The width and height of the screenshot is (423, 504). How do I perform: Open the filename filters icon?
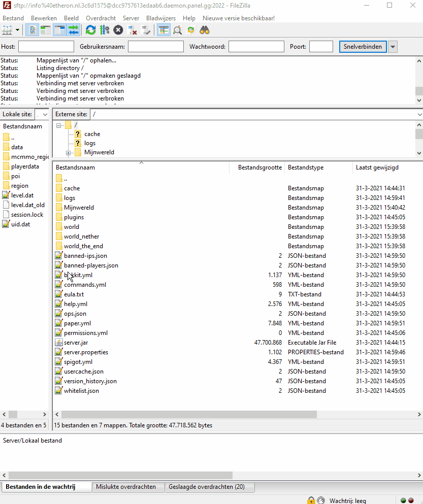pos(164,30)
